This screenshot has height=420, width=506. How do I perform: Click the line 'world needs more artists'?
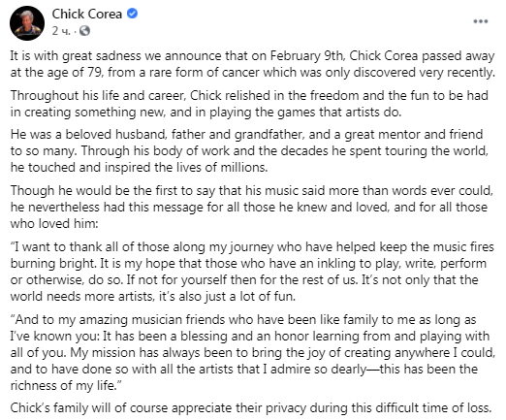coord(153,296)
